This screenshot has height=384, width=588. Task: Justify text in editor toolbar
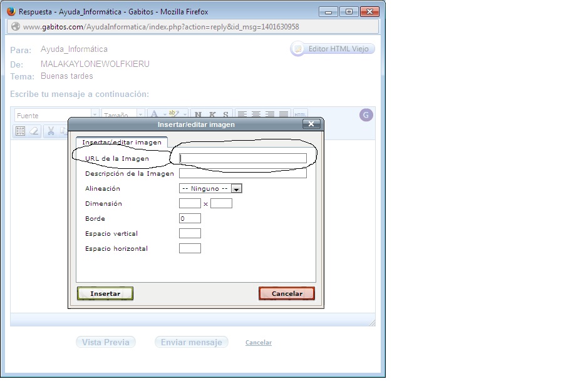tap(284, 114)
